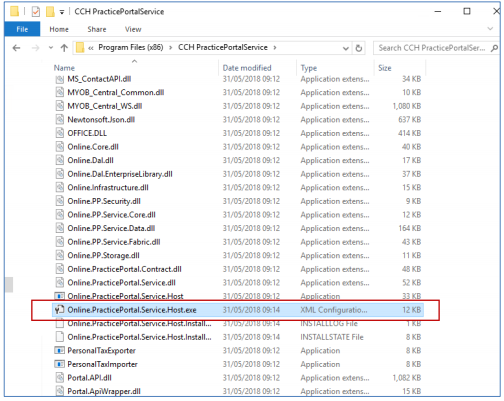The height and width of the screenshot is (401, 504).
Task: Click the New folder quick access icon
Action: (x=50, y=12)
